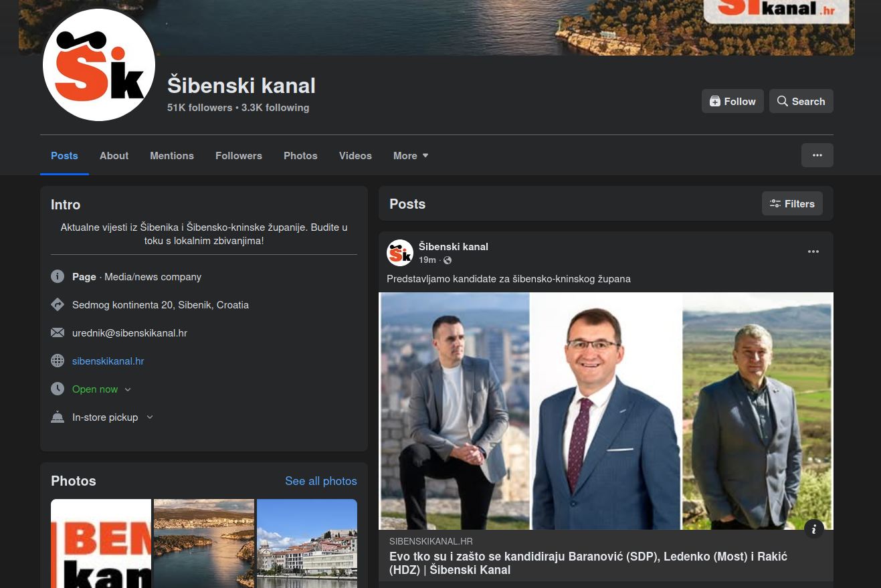This screenshot has width=881, height=588.
Task: Click the address directions arrow icon
Action: [58, 305]
